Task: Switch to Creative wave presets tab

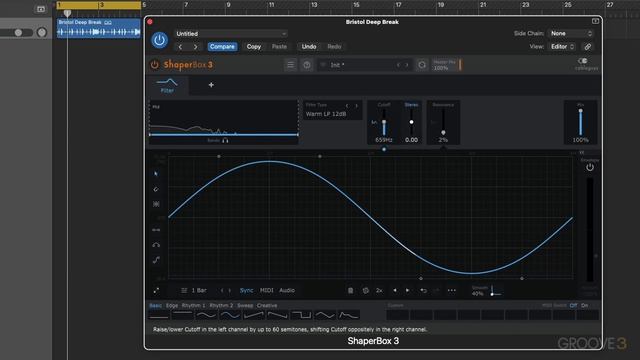Action: (267, 305)
